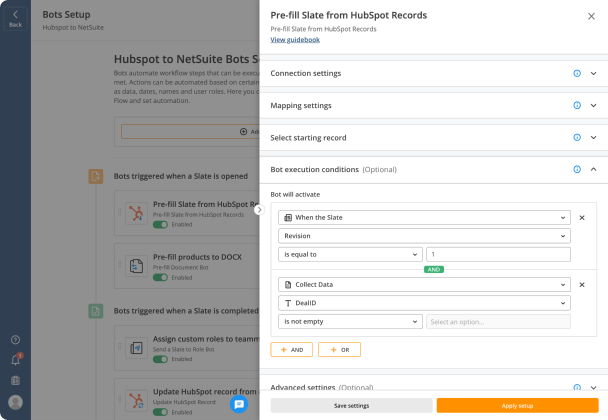Open the Collect Data dropdown

424,285
